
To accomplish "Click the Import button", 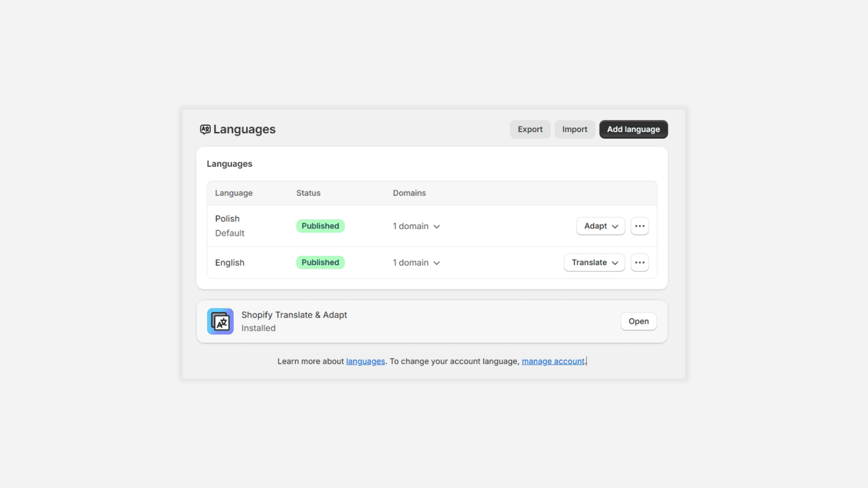I will coord(575,129).
